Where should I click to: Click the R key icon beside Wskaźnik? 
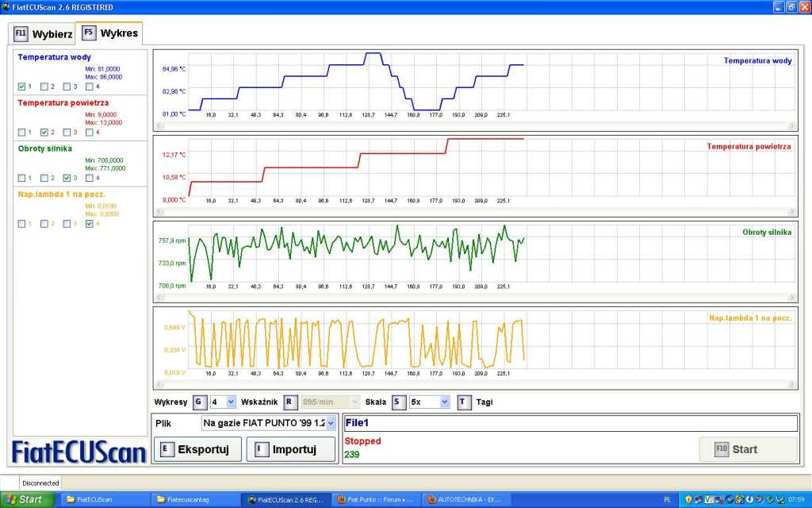[290, 402]
